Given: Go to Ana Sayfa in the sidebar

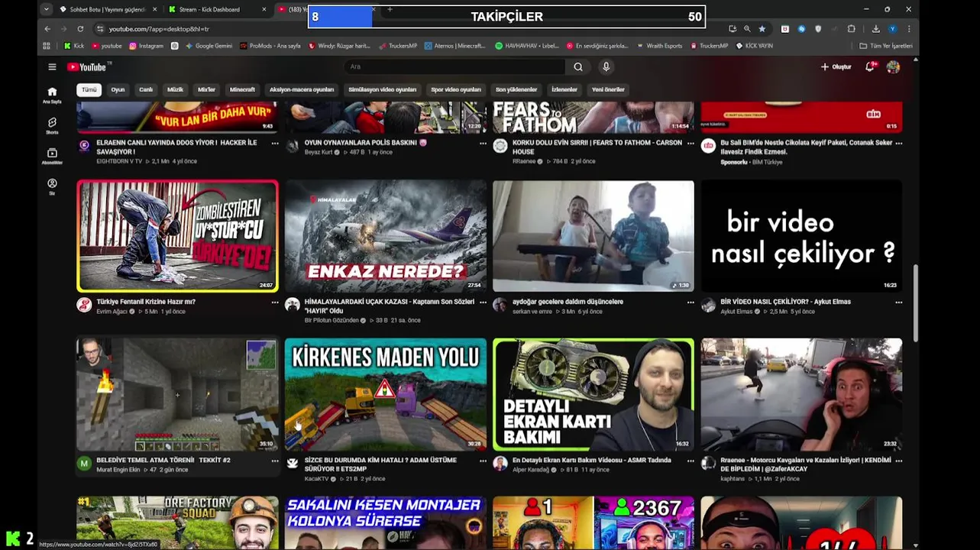Looking at the screenshot, I should pos(52,95).
